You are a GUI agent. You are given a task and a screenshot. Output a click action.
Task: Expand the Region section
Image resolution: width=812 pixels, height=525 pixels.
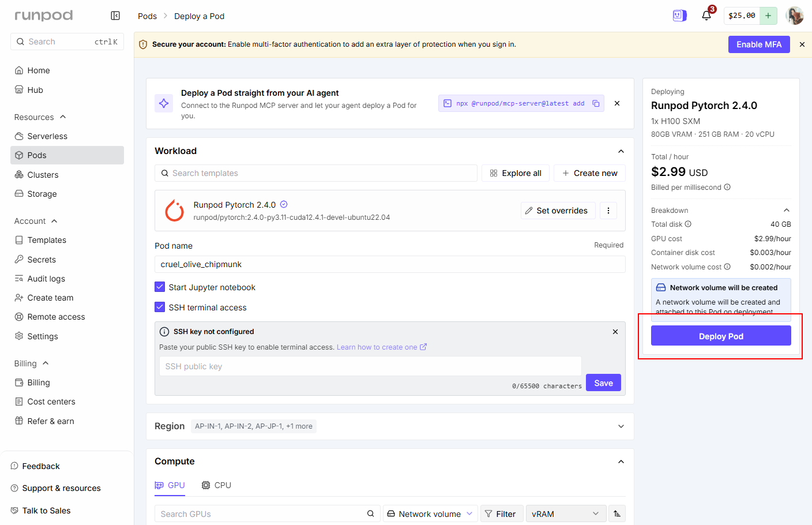coord(621,426)
